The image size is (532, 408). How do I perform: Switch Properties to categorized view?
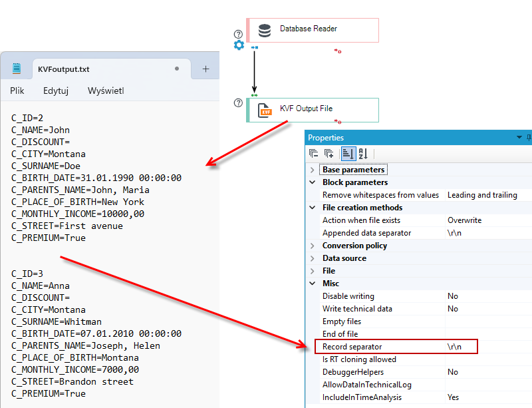(348, 154)
